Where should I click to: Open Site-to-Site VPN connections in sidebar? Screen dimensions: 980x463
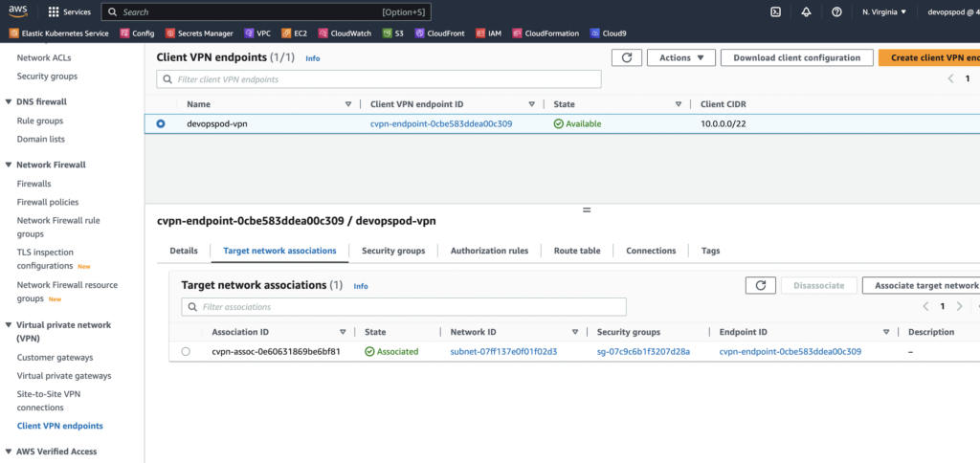pos(50,401)
